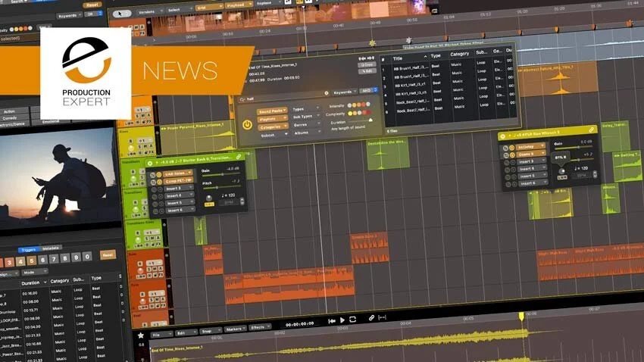Open the Insert 3 slot in Stutter Back inspector

pyautogui.click(x=180, y=189)
